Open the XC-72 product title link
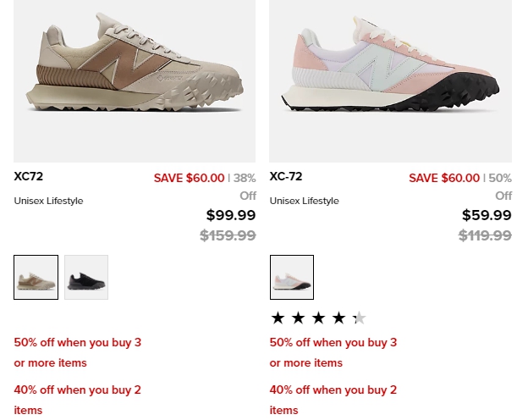This screenshot has width=517, height=420. pyautogui.click(x=286, y=176)
